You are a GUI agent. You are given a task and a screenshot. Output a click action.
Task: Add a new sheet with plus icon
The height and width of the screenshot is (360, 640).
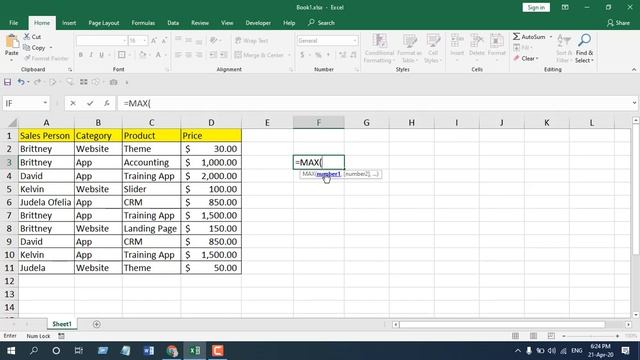[x=97, y=324]
